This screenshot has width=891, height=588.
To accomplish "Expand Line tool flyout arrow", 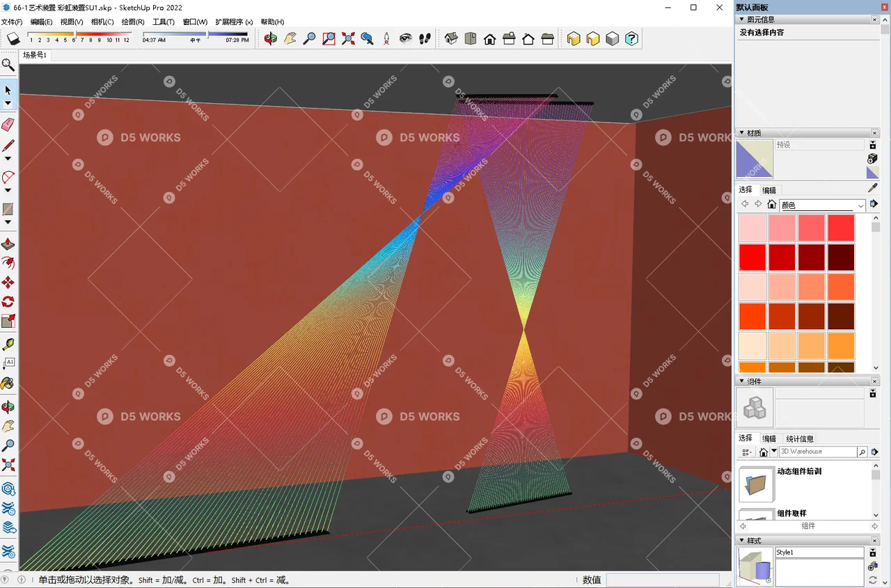I will [x=8, y=159].
